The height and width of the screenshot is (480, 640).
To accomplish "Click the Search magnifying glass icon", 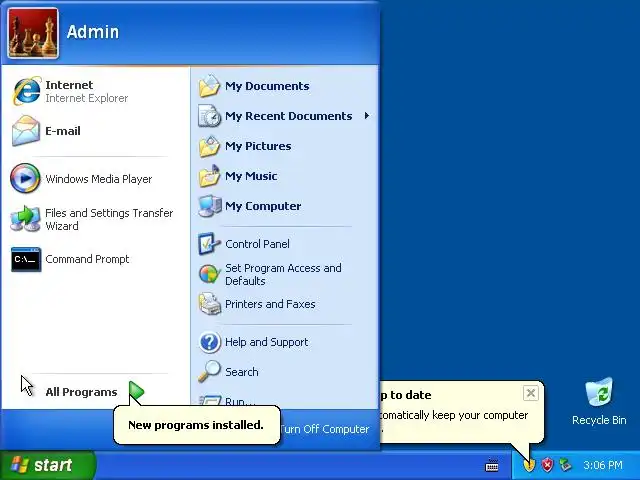I will (209, 372).
